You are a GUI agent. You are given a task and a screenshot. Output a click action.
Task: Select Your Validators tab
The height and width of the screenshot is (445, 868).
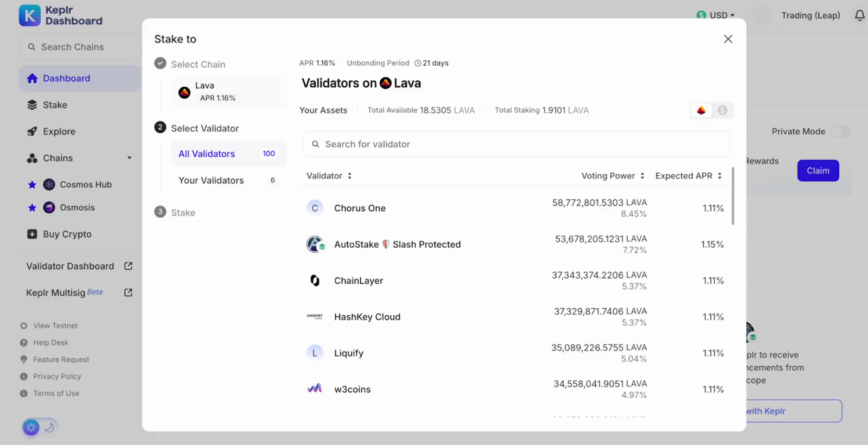(228, 180)
